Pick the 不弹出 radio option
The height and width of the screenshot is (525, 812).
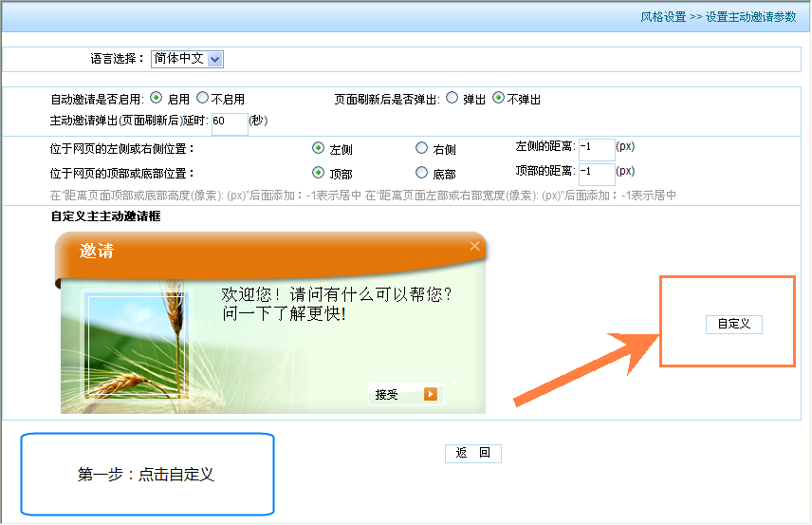pyautogui.click(x=498, y=98)
